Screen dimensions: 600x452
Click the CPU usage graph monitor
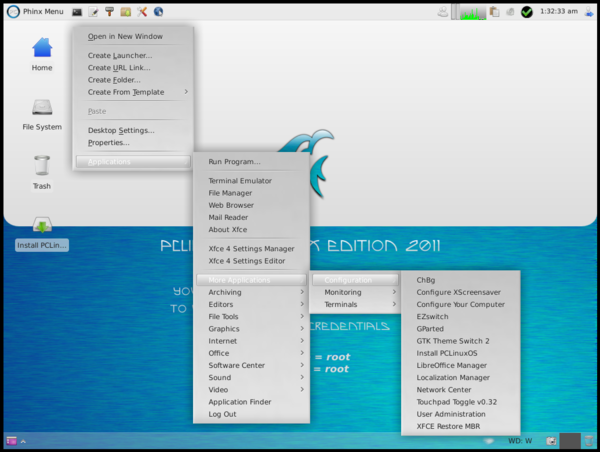coord(470,12)
